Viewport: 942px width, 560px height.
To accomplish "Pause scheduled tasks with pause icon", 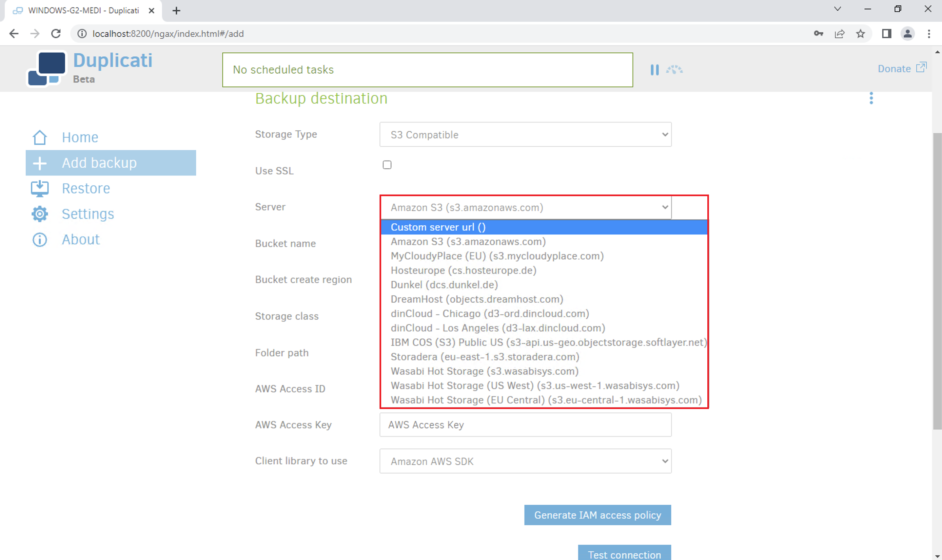I will point(654,70).
